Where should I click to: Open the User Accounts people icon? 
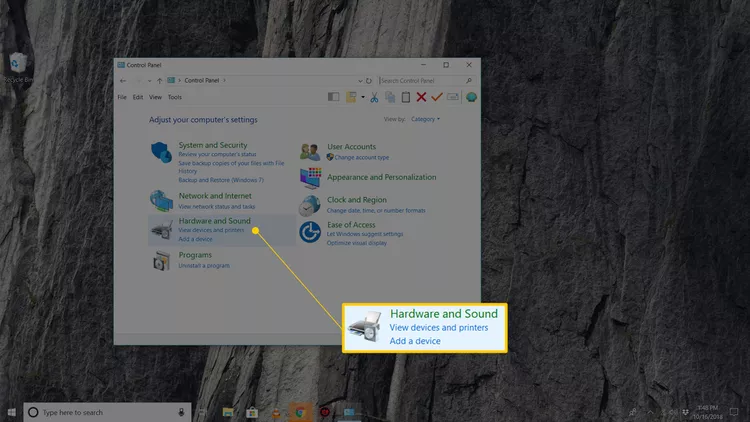coord(310,152)
